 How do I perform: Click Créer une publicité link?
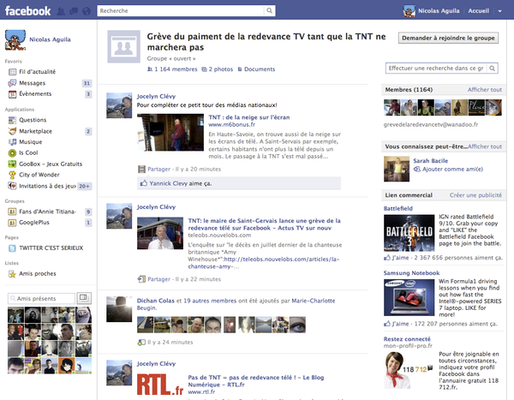coord(475,195)
